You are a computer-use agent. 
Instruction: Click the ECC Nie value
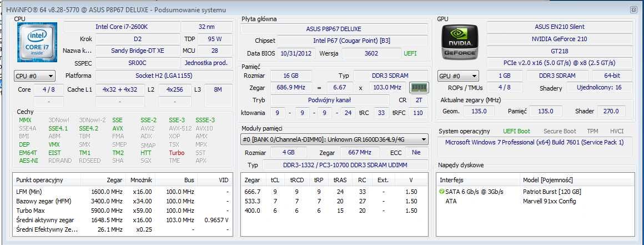click(416, 152)
